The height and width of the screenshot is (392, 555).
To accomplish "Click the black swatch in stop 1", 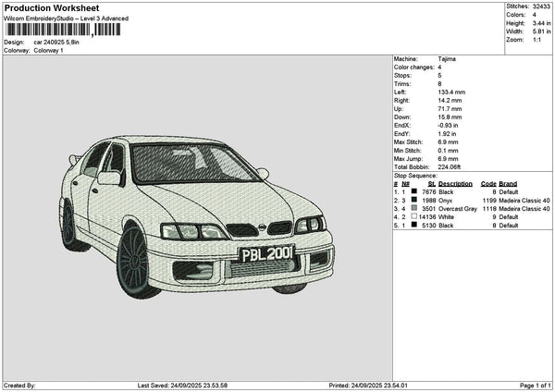I will pos(412,191).
